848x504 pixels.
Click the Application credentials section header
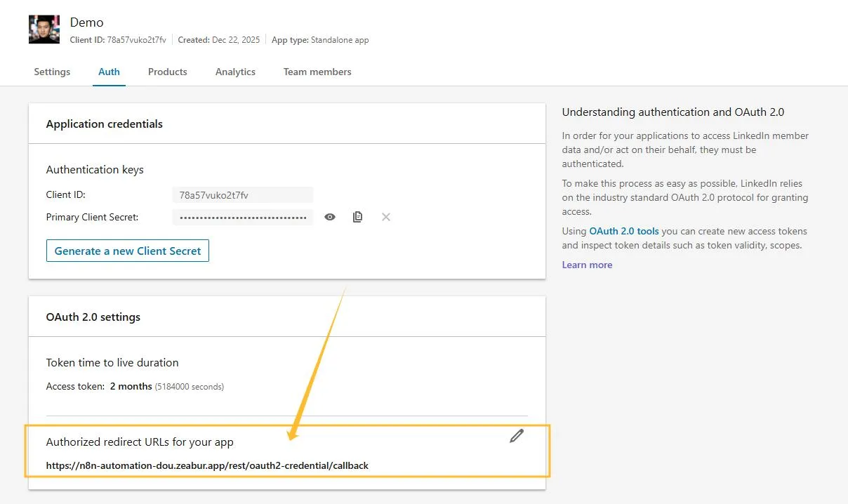point(104,124)
